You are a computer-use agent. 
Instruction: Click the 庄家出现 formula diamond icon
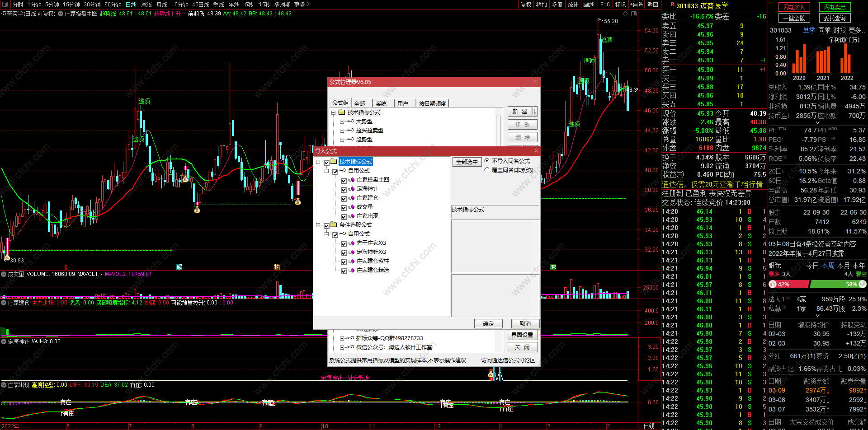tap(353, 216)
